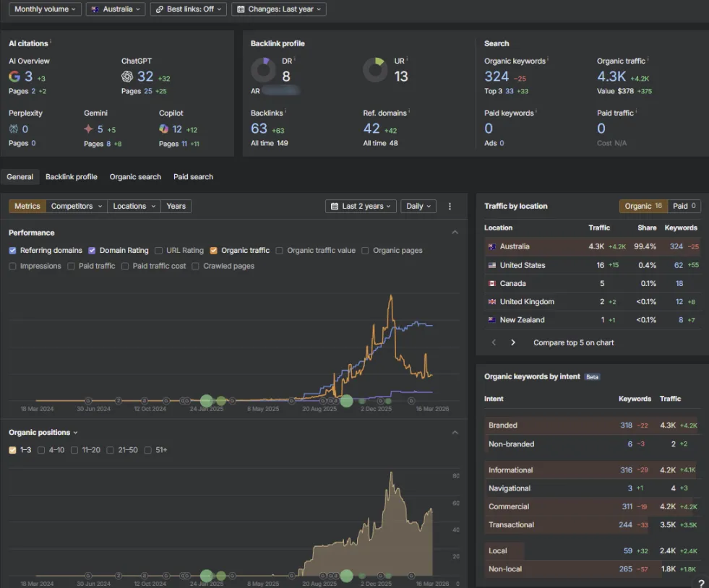Select the Organic traffic-by-location button
Viewport: 709px width, 588px height.
pos(643,206)
